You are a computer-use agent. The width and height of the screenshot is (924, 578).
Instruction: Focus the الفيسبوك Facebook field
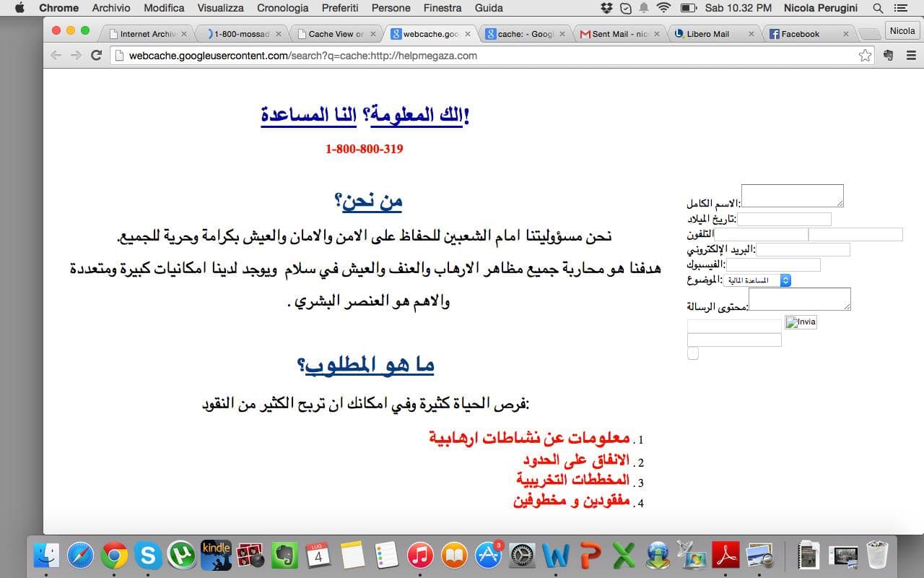coord(773,265)
